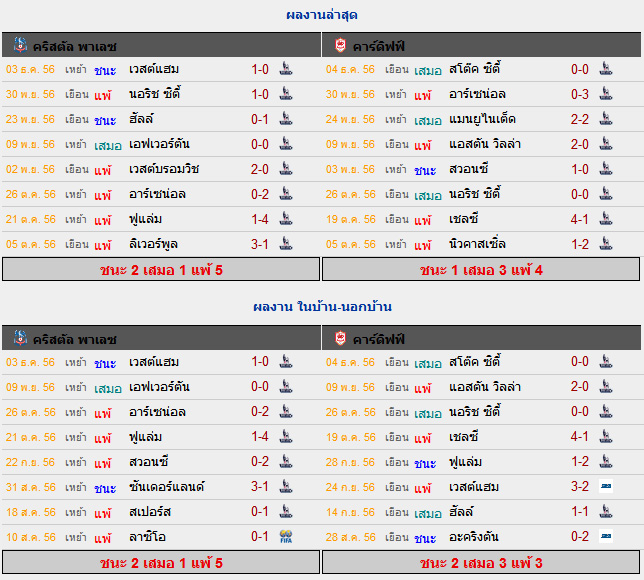This screenshot has width=644, height=580.
Task: Click team name ลาซิโอ
Action: pyautogui.click(x=147, y=537)
